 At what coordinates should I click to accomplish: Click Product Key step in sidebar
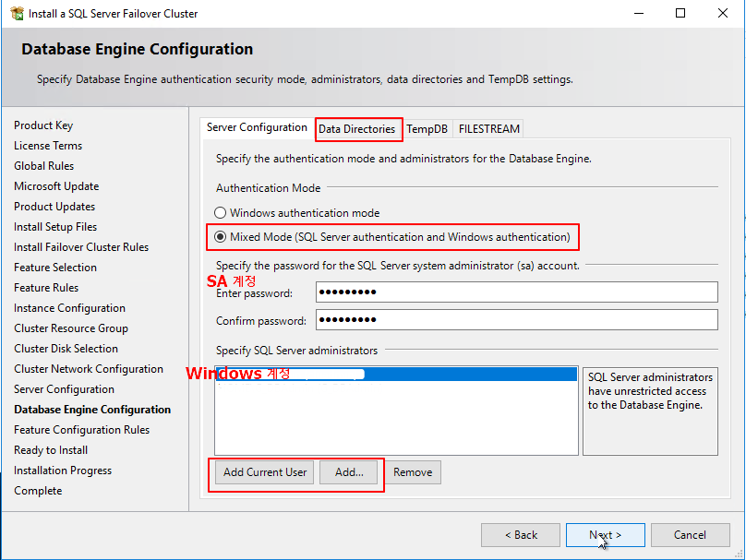point(43,125)
